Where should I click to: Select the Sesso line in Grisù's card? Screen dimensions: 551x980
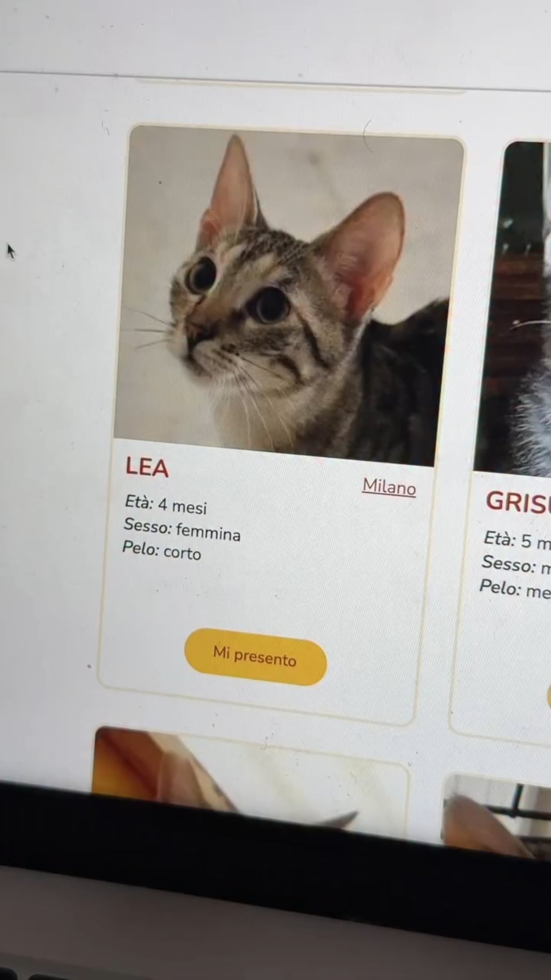(x=516, y=564)
